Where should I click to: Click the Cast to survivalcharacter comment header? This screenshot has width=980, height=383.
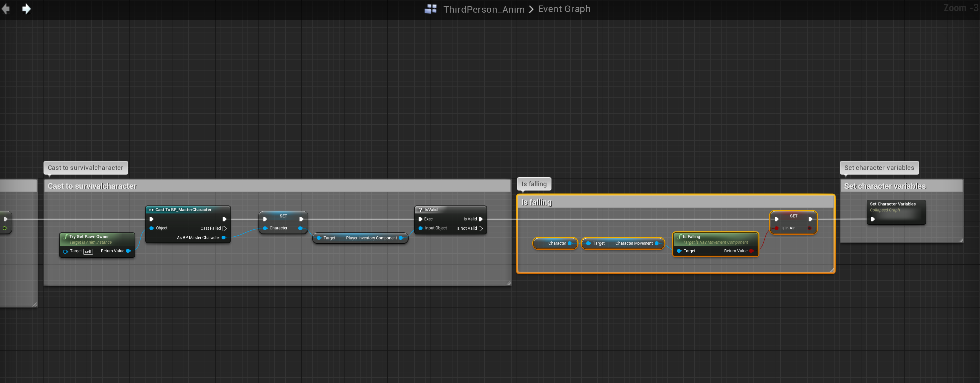tap(92, 186)
